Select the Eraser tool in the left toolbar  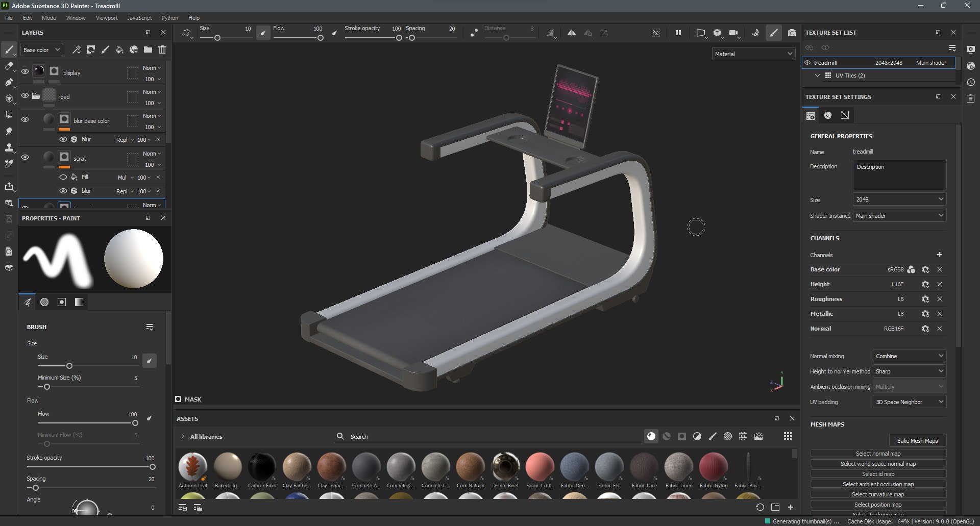click(x=9, y=66)
